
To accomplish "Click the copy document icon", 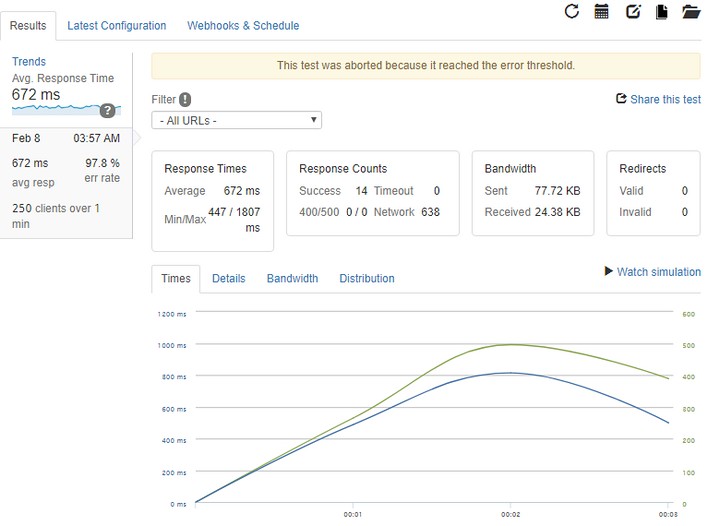I will tap(661, 12).
